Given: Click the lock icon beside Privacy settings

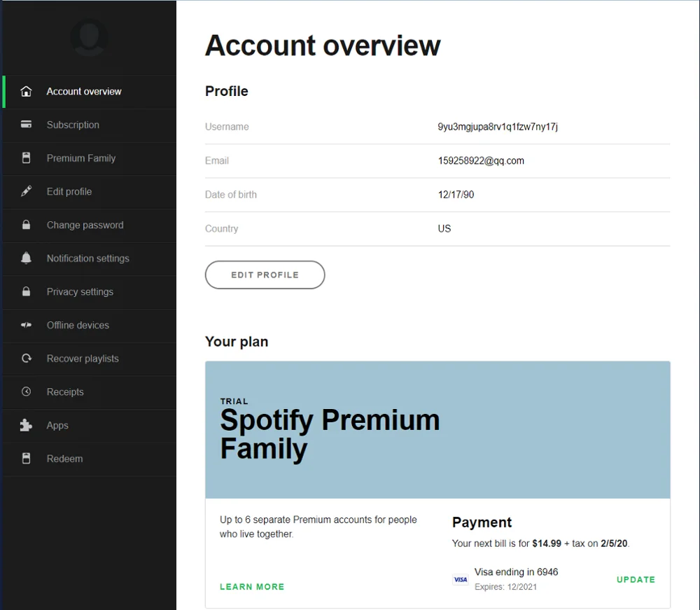Looking at the screenshot, I should pos(27,291).
